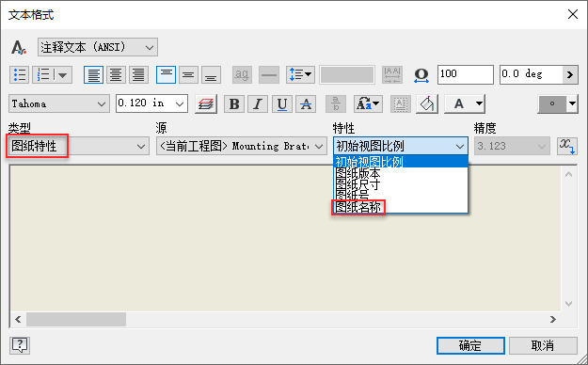Open the 注释文本 (ANSI) style dropdown

coord(98,47)
